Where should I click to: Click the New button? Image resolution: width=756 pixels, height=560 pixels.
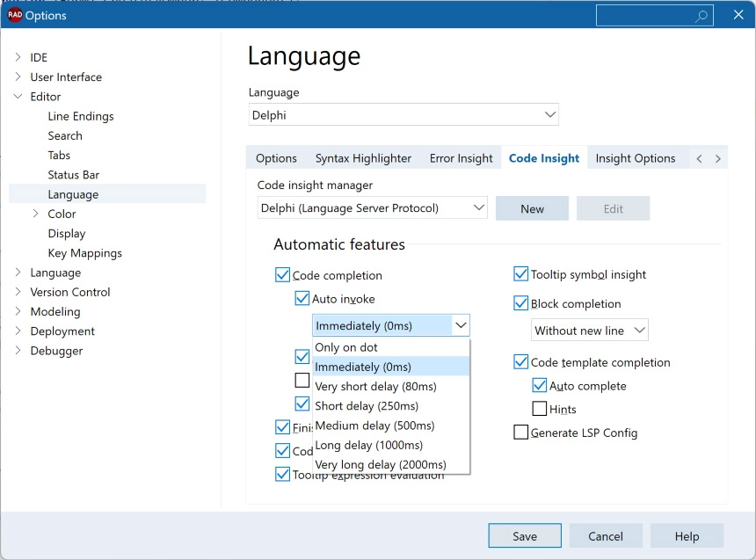click(532, 208)
